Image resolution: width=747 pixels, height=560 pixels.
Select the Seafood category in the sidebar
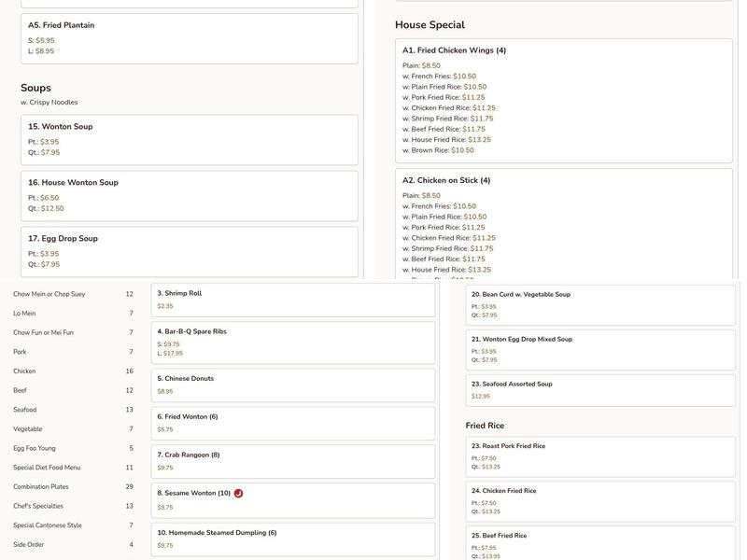click(x=25, y=410)
